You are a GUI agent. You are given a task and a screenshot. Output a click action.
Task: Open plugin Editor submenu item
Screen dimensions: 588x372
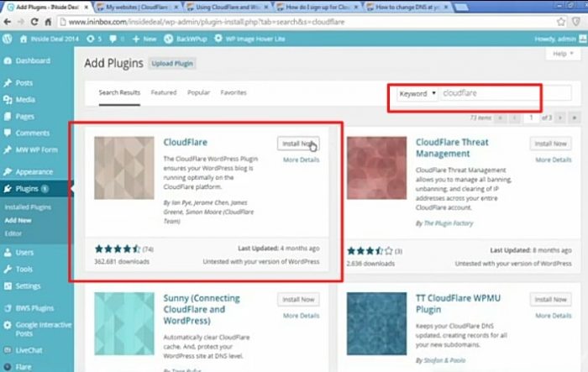(13, 233)
